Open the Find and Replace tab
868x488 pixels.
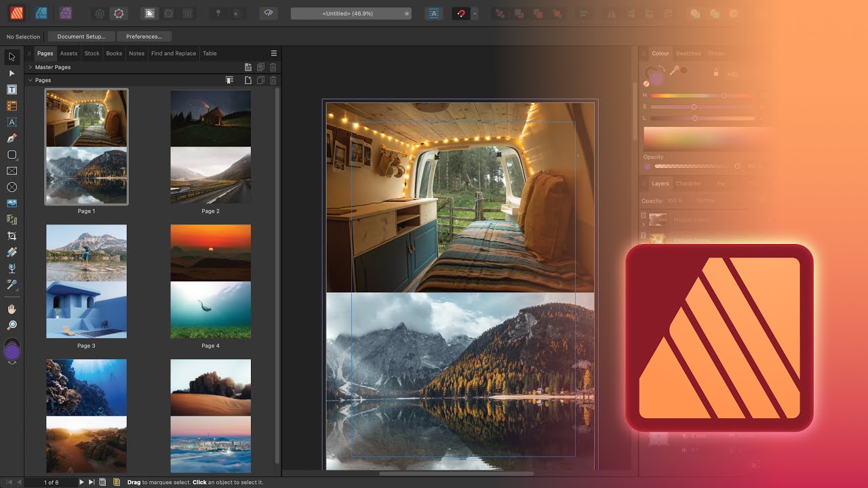click(x=174, y=54)
